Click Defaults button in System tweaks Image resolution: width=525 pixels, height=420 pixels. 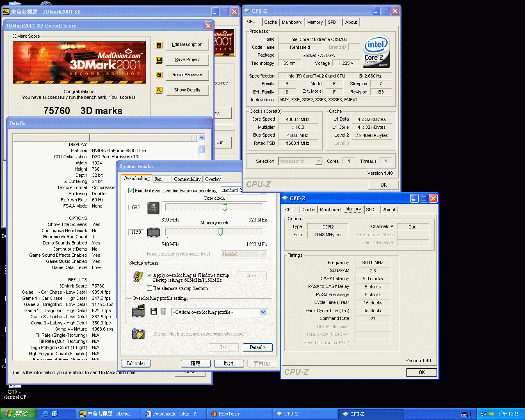click(x=258, y=347)
